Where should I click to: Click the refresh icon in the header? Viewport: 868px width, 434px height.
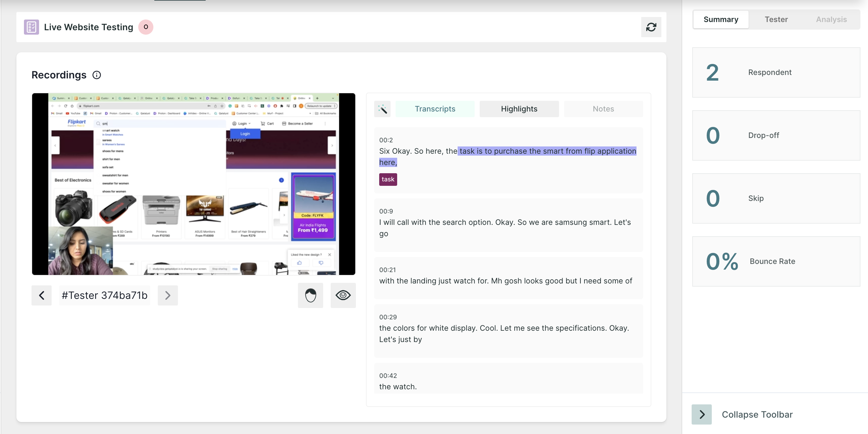coord(651,27)
